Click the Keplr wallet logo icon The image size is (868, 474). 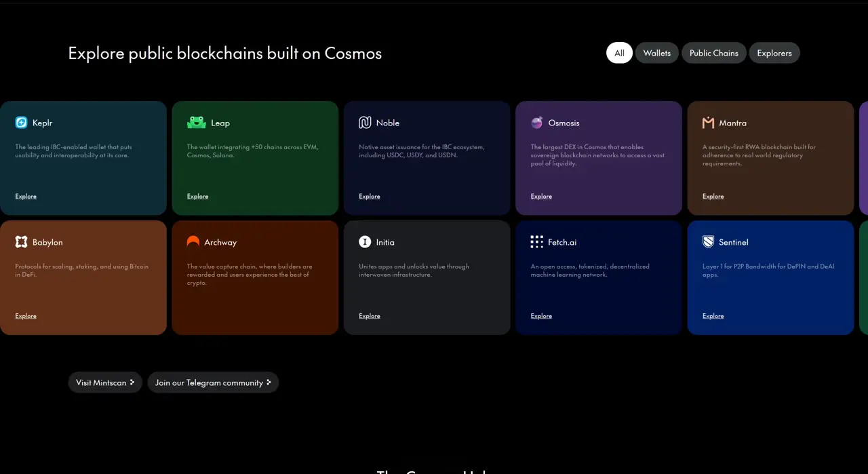[x=21, y=123]
